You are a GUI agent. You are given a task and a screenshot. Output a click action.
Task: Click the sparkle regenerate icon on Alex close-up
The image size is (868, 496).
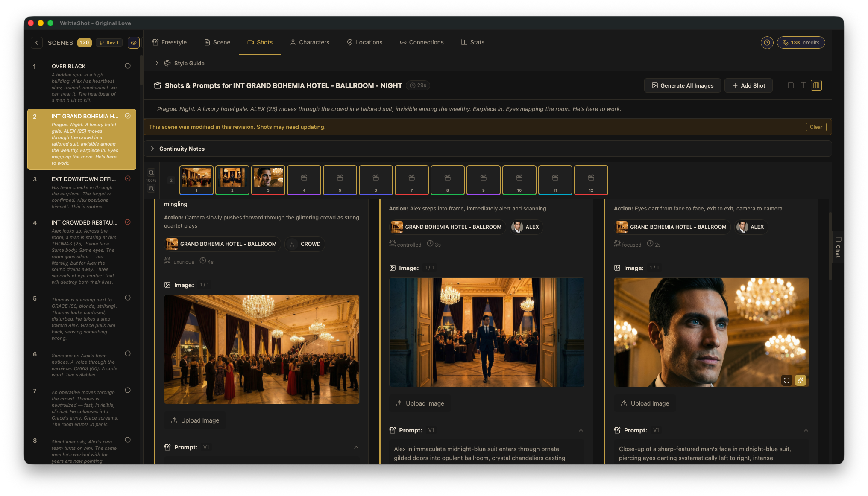click(801, 380)
